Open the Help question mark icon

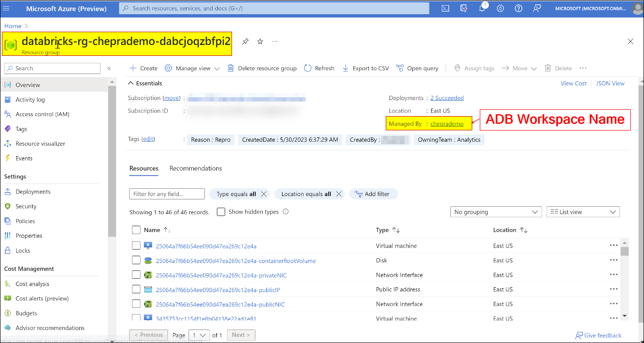pos(519,9)
